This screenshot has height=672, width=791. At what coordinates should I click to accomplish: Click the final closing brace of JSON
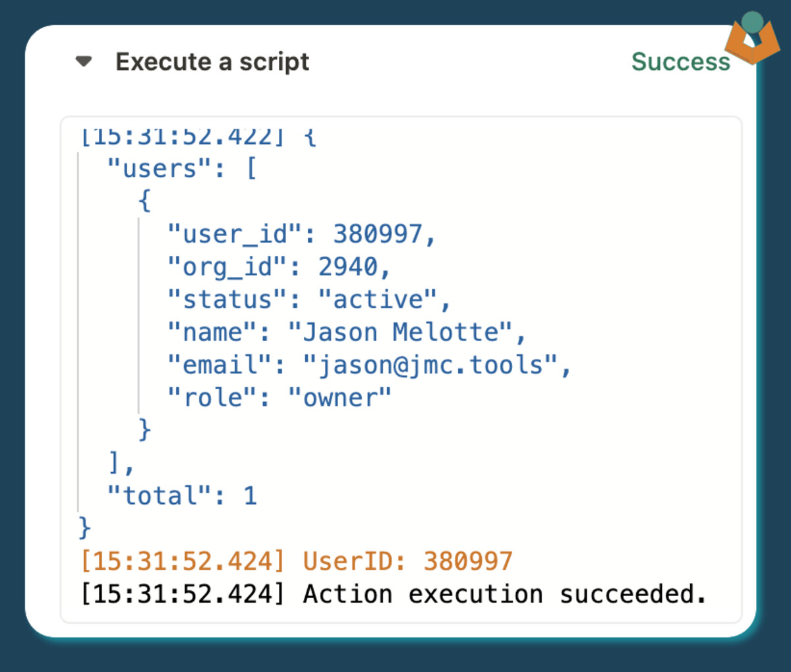pyautogui.click(x=84, y=528)
